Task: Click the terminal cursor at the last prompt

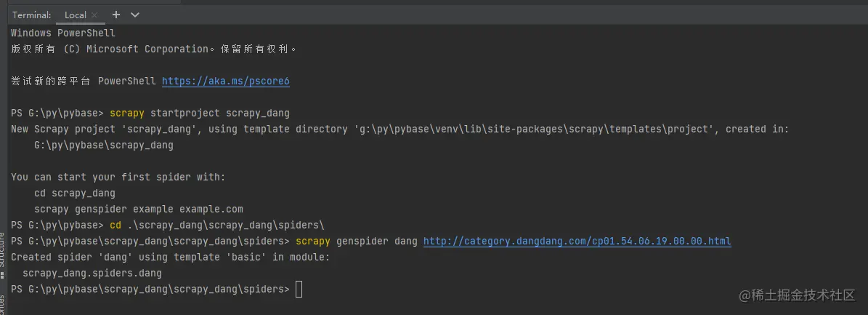Action: 299,290
